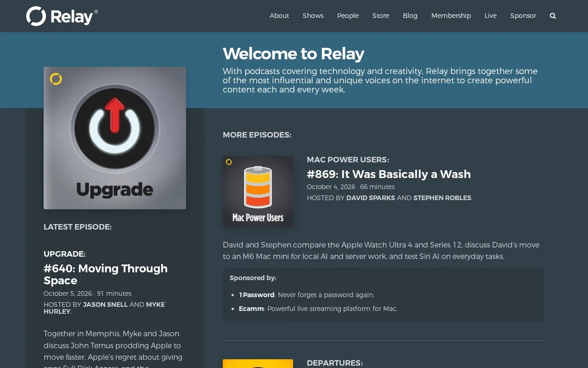Visit the Store link in header
Image resolution: width=588 pixels, height=368 pixels.
(381, 16)
